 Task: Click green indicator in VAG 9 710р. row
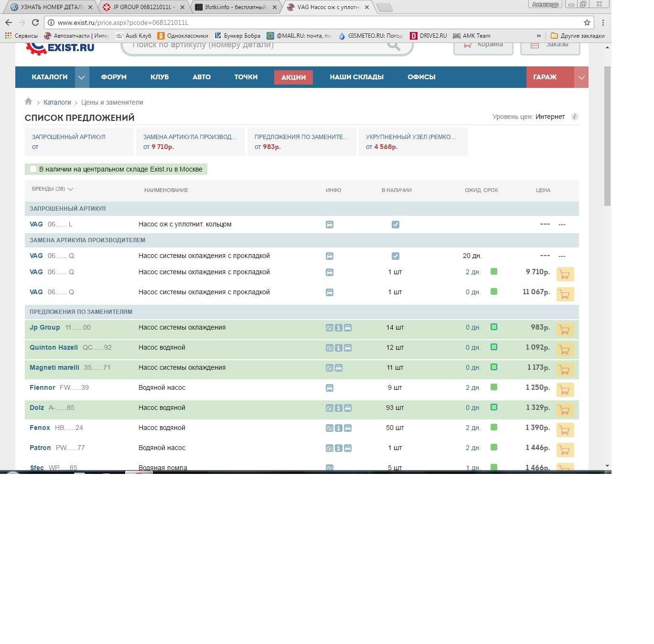point(494,271)
